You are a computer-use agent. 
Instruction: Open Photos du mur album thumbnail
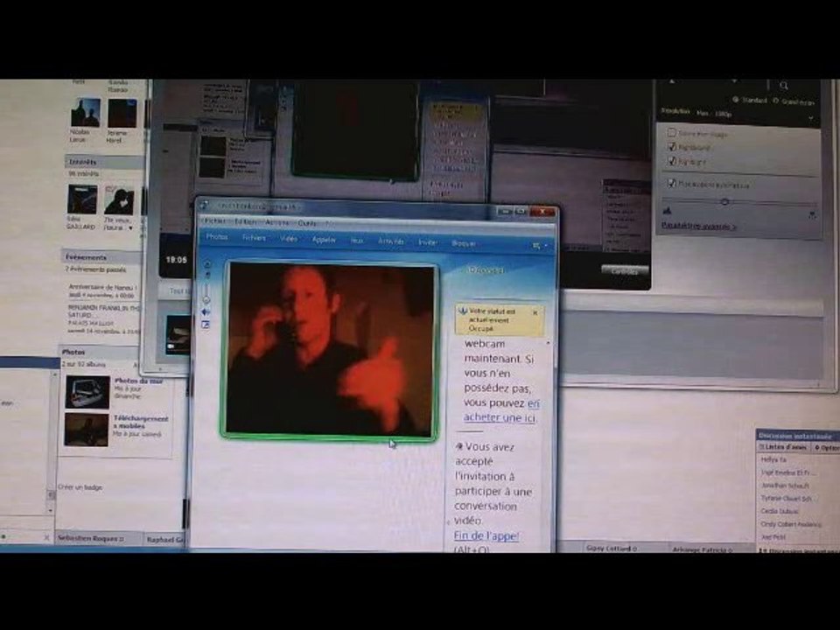87,392
